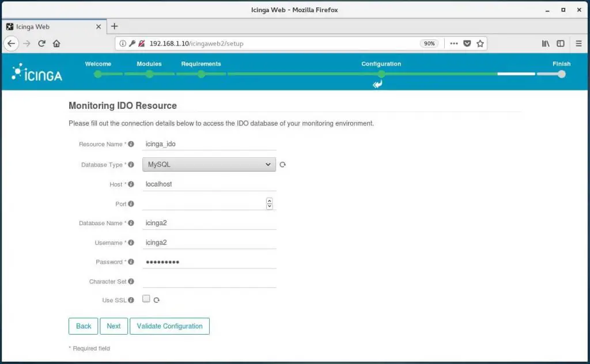
Task: Click the double back-arrow under Configuration
Action: [x=377, y=84]
